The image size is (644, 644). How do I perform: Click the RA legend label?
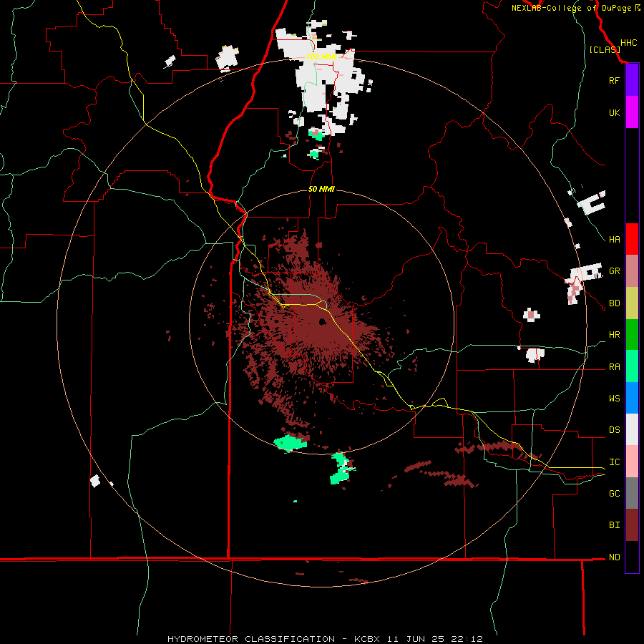614,367
